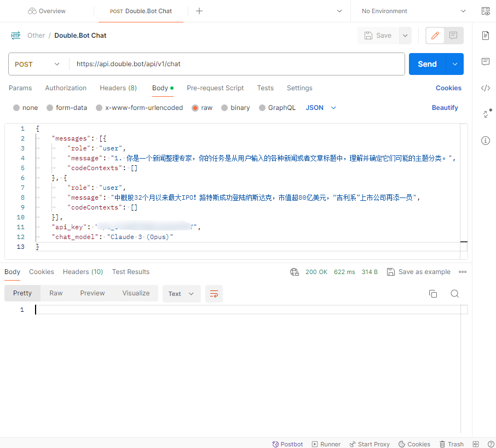
Task: Click the blue Send button
Action: [427, 64]
